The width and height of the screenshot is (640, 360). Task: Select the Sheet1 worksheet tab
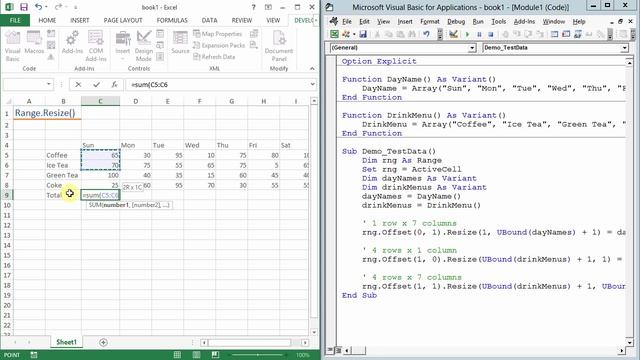click(x=66, y=342)
